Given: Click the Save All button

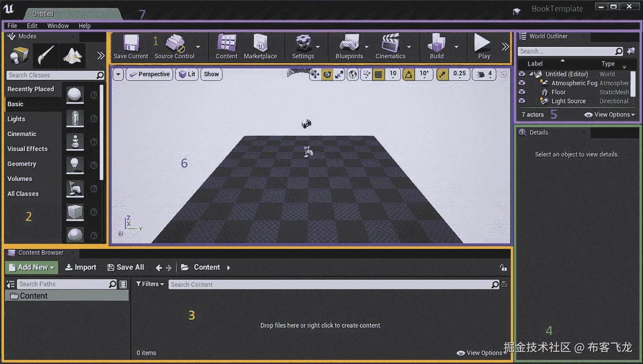Looking at the screenshot, I should point(126,267).
